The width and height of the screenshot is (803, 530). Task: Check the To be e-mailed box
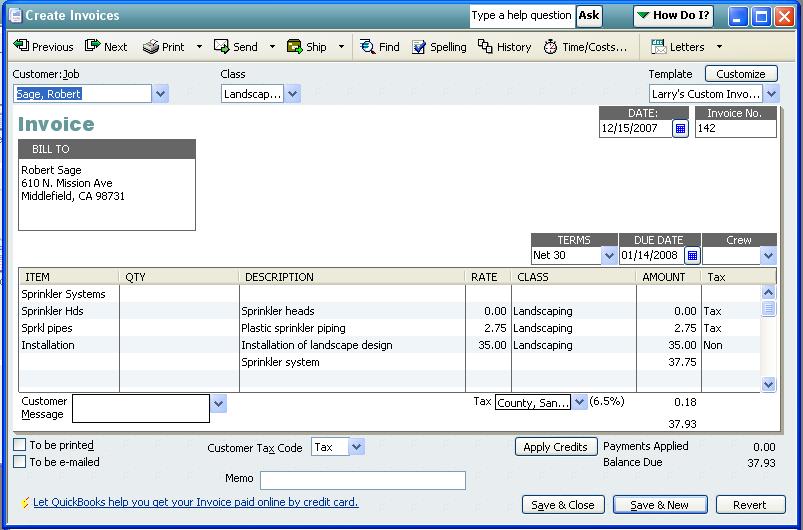[x=20, y=462]
